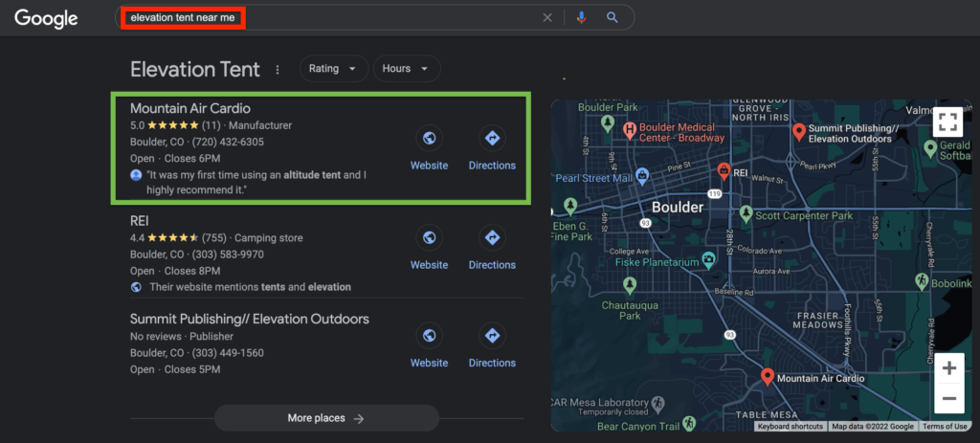Open the REI listing title
Screen dimensions: 980x443
(140, 221)
